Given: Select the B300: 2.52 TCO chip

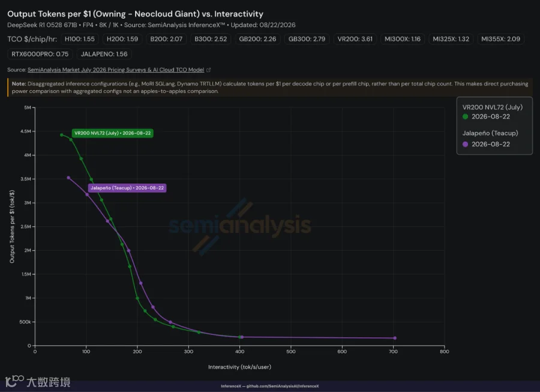Looking at the screenshot, I should (x=211, y=39).
